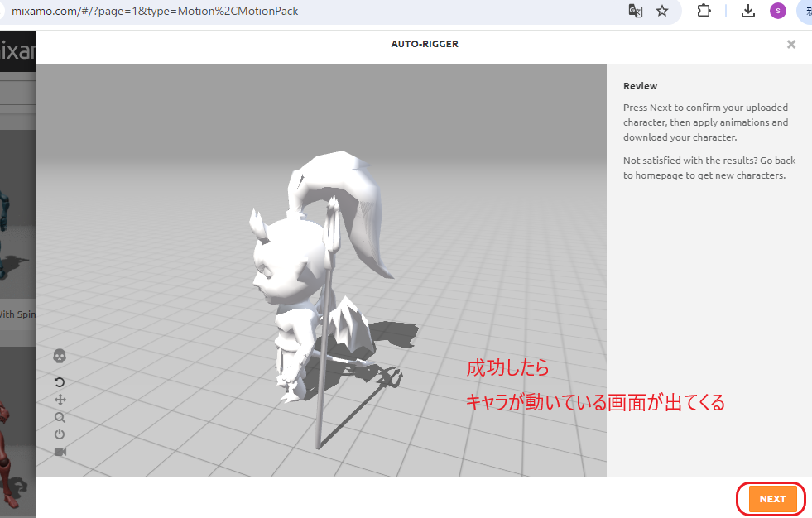Click the 'Not satisfied with the results?' paragraph
The width and height of the screenshot is (812, 518).
709,168
